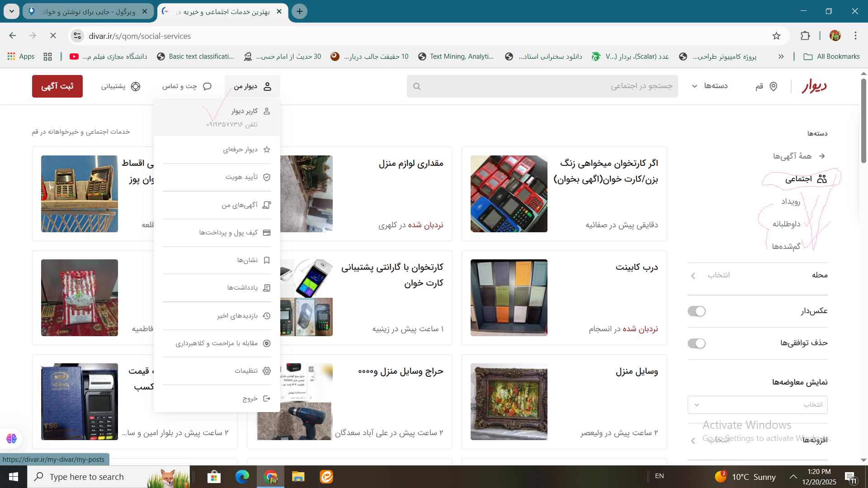This screenshot has height=488, width=868.
Task: Select آگهی‌های من from the menu
Action: click(x=240, y=205)
